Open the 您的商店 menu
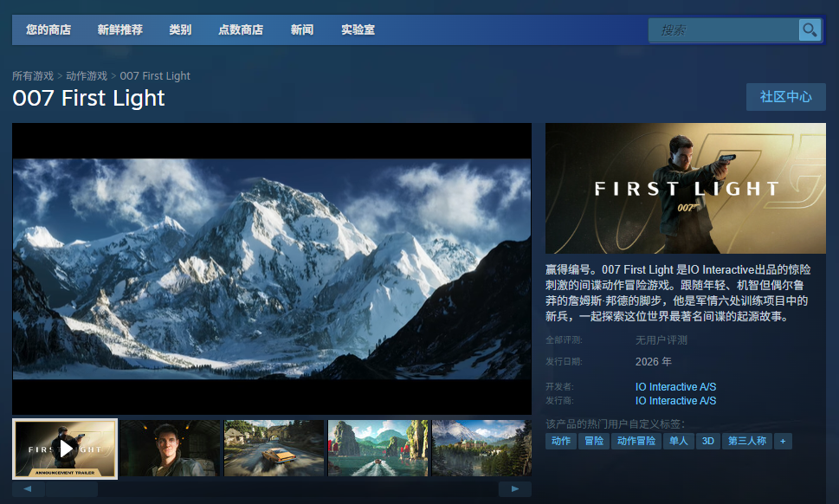Image resolution: width=839 pixels, height=504 pixels. tap(48, 30)
